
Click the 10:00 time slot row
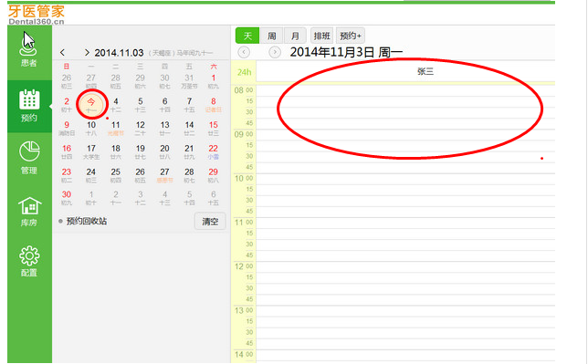pos(405,179)
